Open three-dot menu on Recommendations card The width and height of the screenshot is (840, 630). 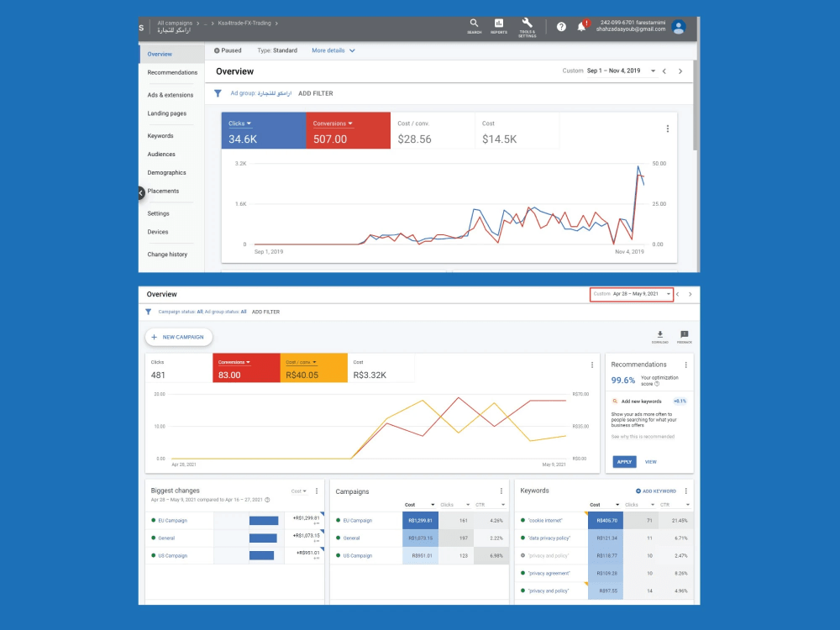tap(685, 365)
